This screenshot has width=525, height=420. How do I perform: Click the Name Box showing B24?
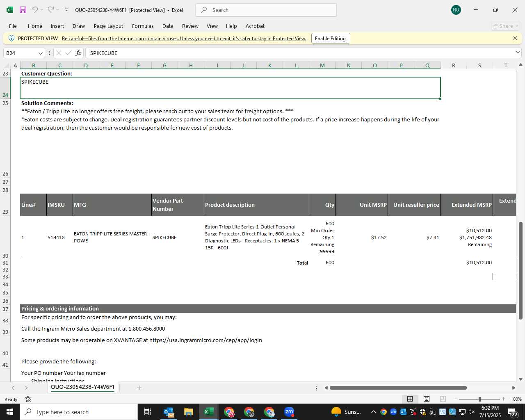20,53
